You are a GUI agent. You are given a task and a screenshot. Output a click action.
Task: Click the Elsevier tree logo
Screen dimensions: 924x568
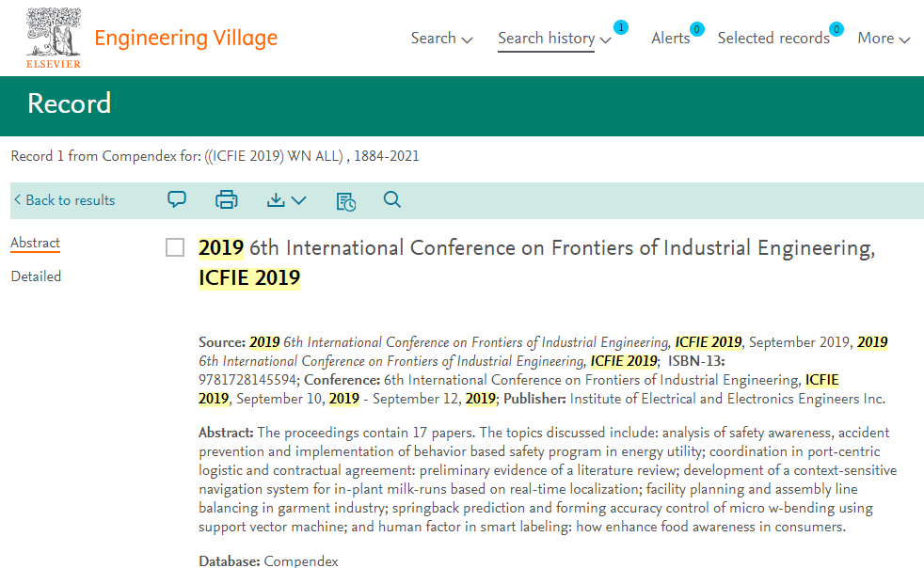tap(54, 38)
